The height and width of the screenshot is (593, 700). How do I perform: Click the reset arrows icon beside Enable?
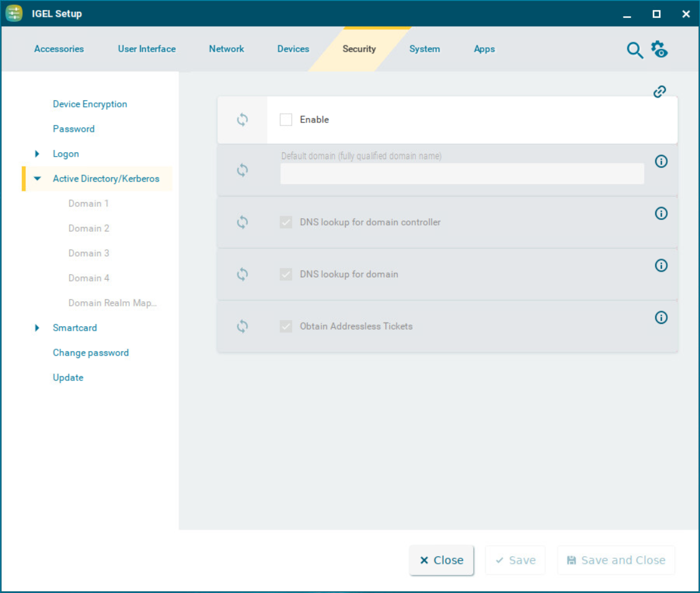click(x=242, y=120)
